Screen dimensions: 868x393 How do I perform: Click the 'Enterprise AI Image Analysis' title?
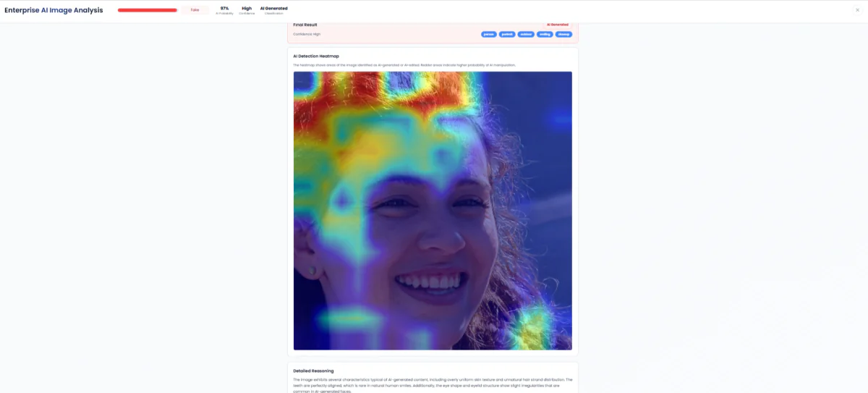54,10
